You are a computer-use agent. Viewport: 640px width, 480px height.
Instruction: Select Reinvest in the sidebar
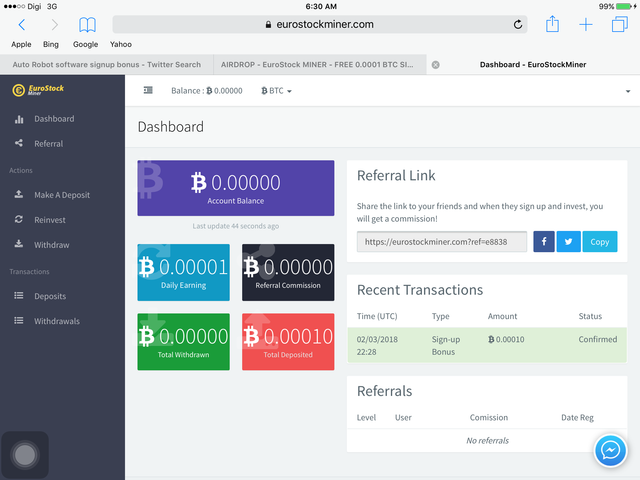[50, 220]
